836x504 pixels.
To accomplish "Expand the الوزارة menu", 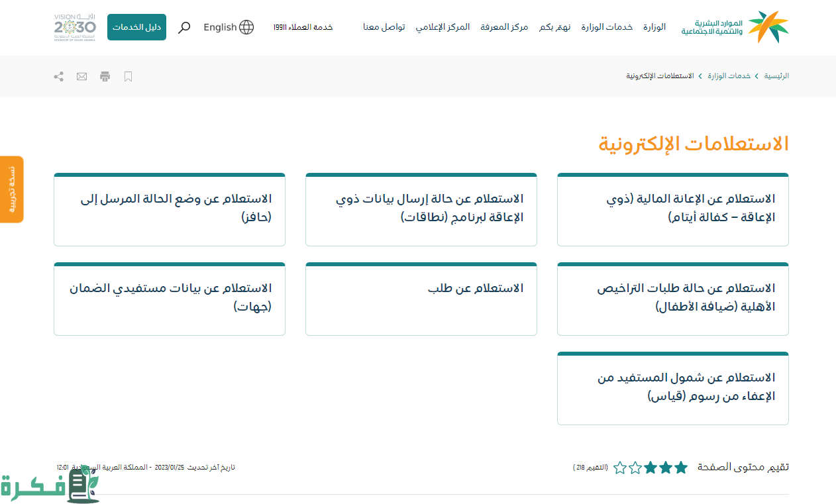I will 654,27.
